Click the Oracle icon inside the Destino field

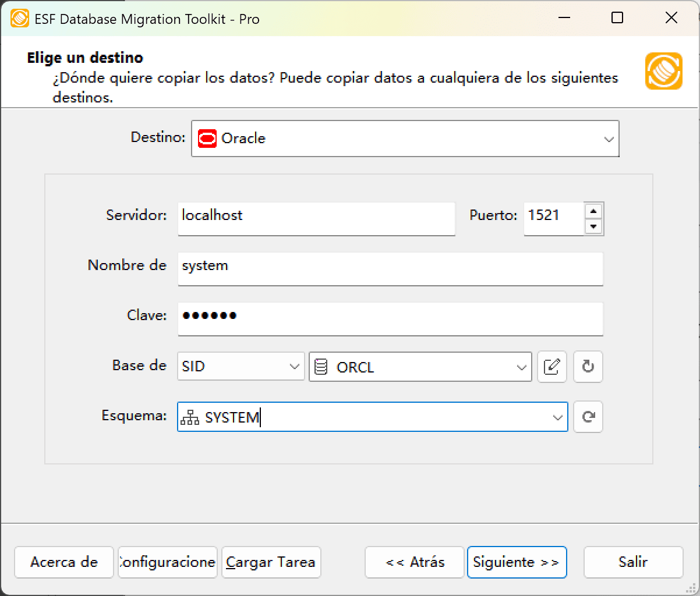207,139
